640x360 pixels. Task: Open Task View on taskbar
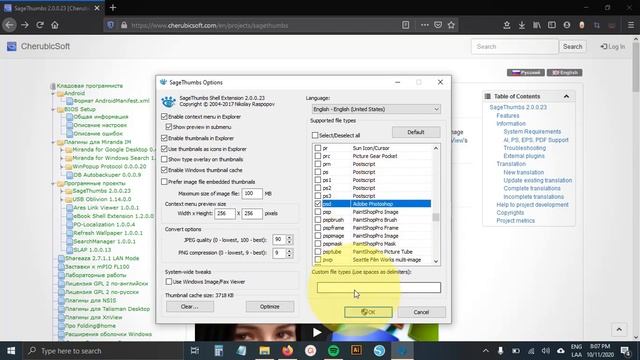[x=195, y=351]
